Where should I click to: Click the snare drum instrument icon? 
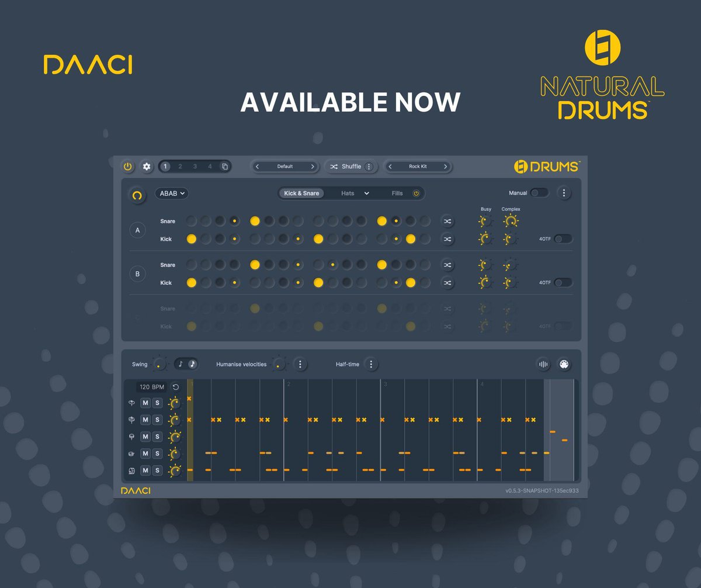point(132,454)
